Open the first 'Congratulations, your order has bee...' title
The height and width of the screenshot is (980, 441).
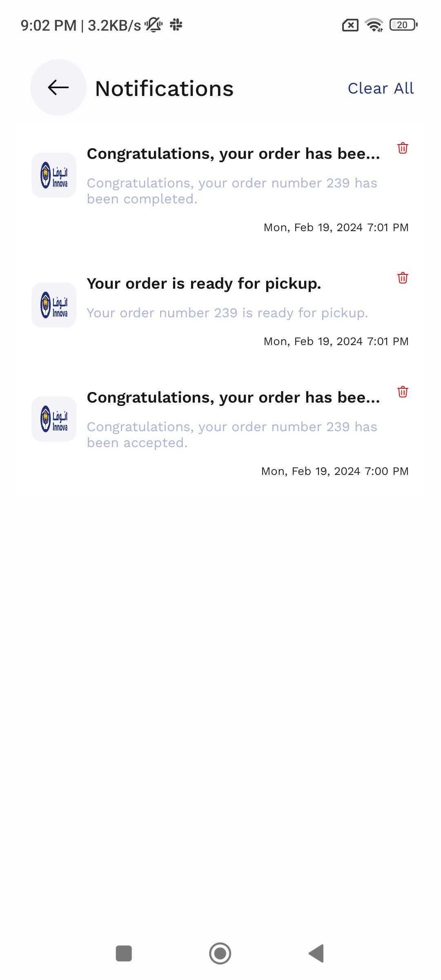[x=233, y=154]
